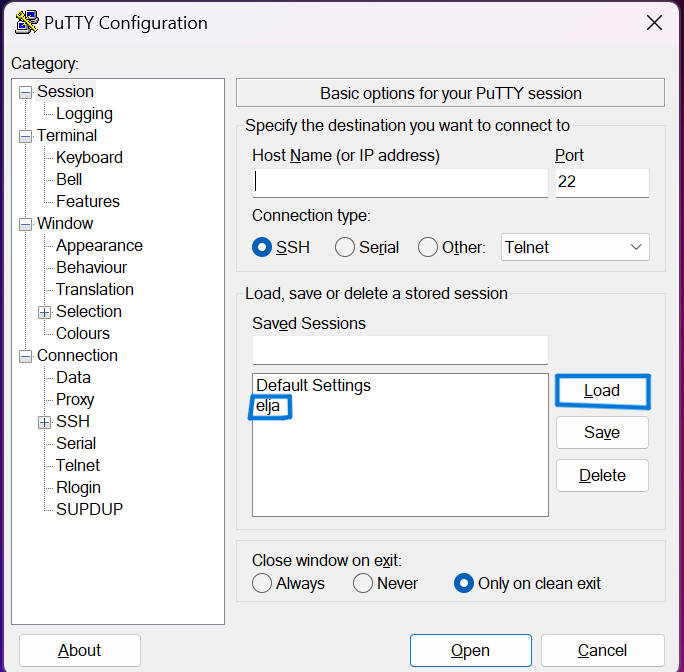
Task: Open the Behaviour settings category
Action: point(92,267)
